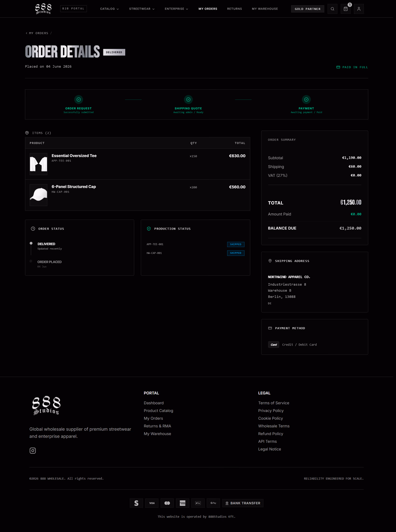Click the Subtotal value €1,190.00
Screen dimensions: 396x532
click(352, 158)
